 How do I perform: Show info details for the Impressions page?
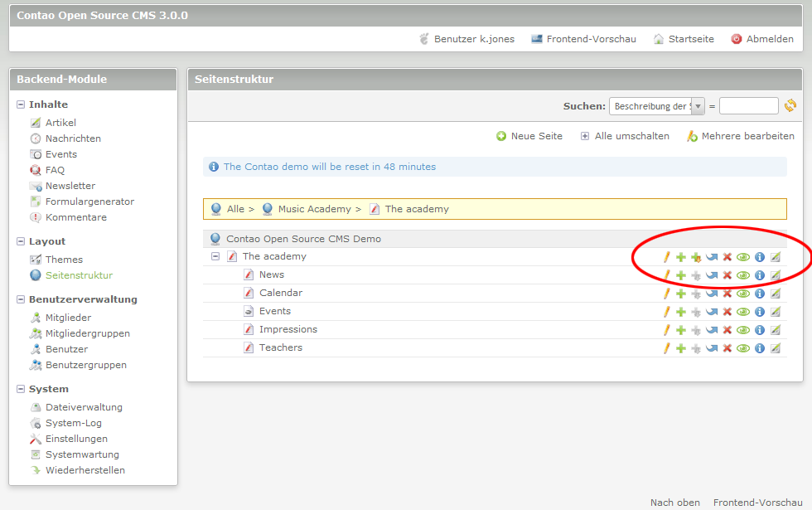click(760, 330)
